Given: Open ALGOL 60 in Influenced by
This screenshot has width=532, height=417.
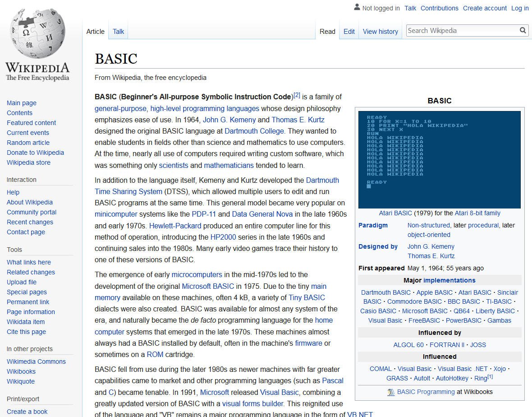Looking at the screenshot, I should click(x=408, y=345).
